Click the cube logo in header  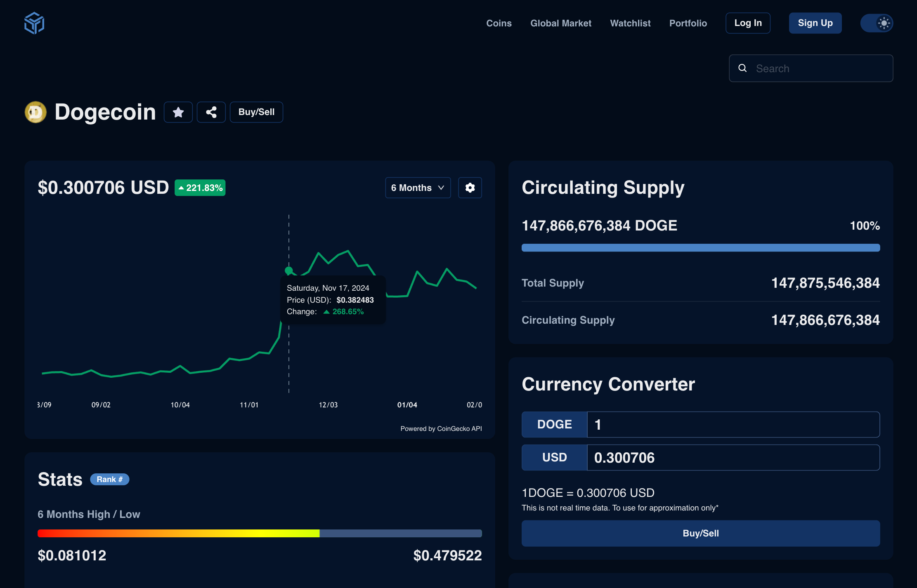[34, 23]
